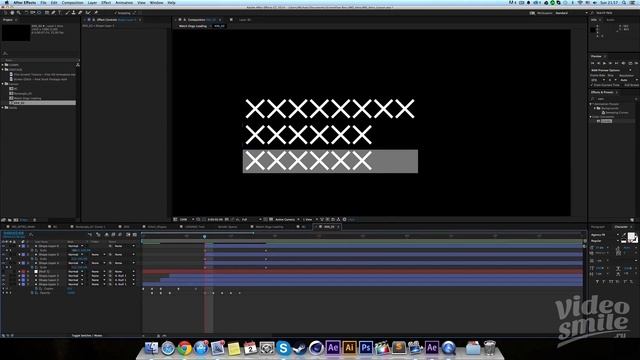This screenshot has height=360, width=640.
Task: Open viewer magnification ratio dropdown
Action: pyautogui.click(x=187, y=220)
